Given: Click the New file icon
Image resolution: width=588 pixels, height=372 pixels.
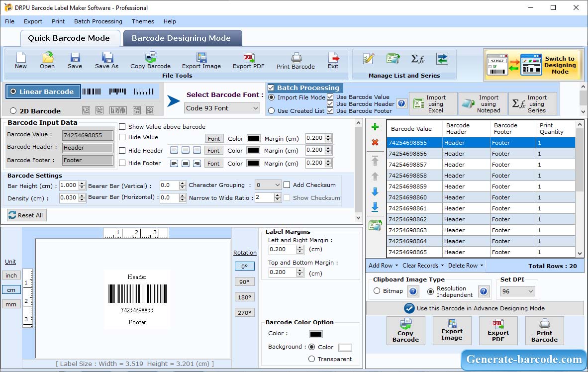Looking at the screenshot, I should (x=20, y=61).
